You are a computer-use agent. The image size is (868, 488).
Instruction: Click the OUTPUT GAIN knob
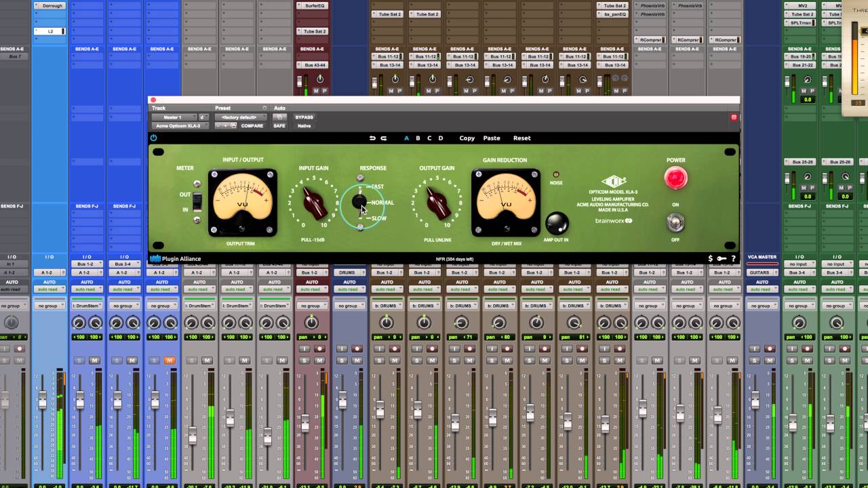point(438,203)
